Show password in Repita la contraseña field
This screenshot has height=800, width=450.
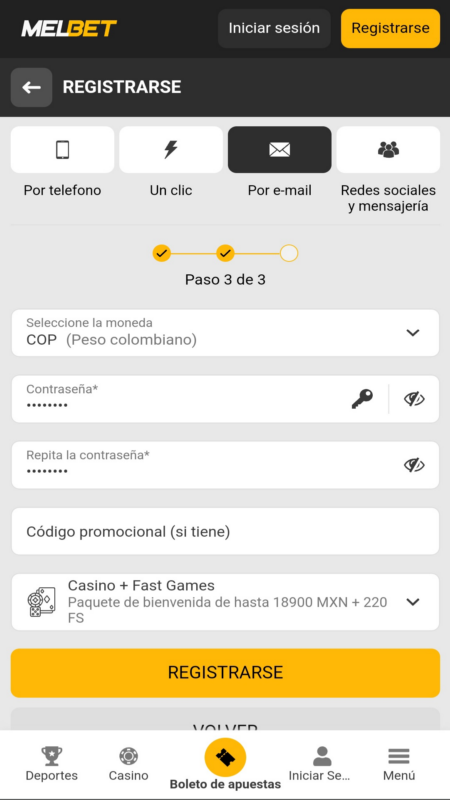tap(414, 465)
